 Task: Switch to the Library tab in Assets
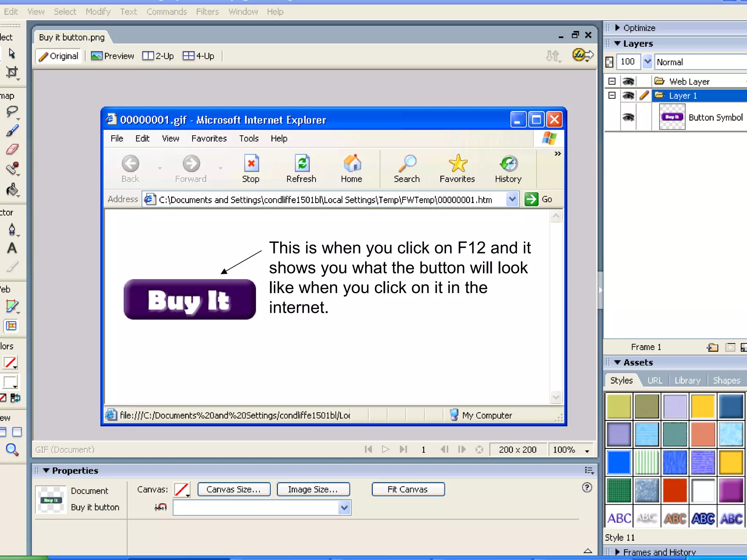(x=688, y=380)
